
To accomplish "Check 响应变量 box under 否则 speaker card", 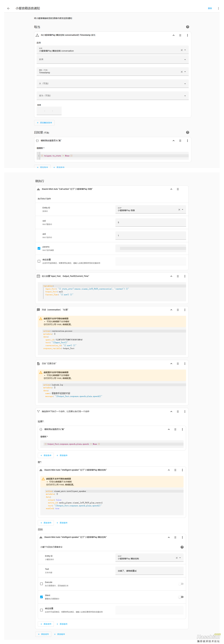I will tap(41, 610).
